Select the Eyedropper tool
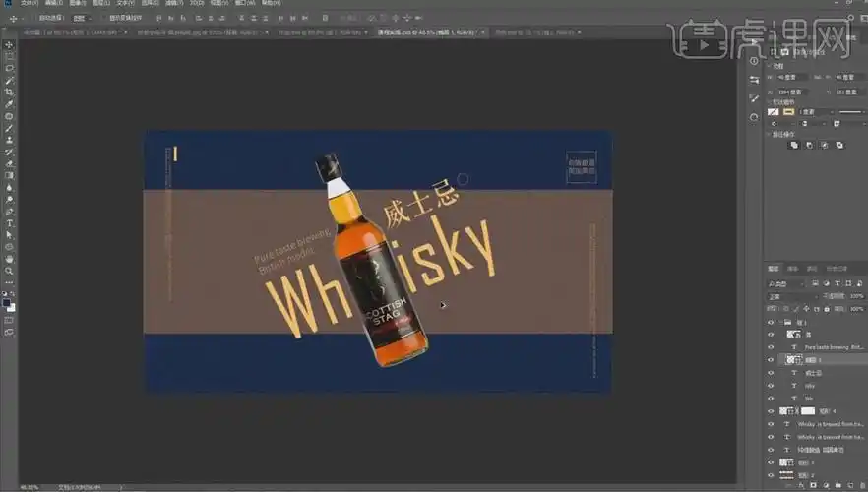The width and height of the screenshot is (868, 492). tap(9, 104)
